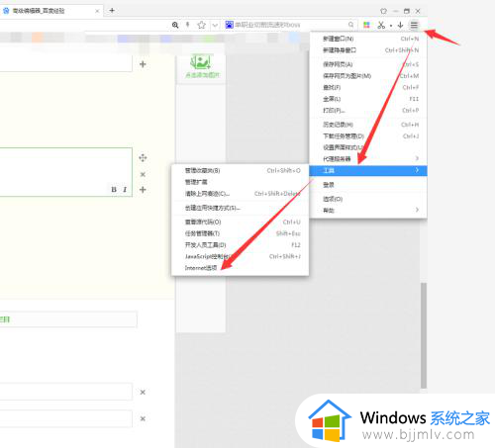Screen dimensions: 495x448
Task: Open a new tab with plus button
Action: (112, 11)
